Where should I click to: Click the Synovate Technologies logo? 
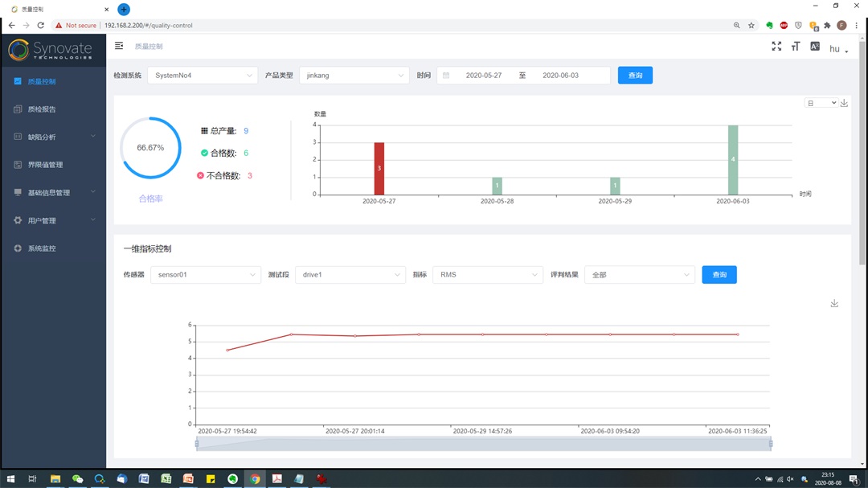[x=51, y=50]
